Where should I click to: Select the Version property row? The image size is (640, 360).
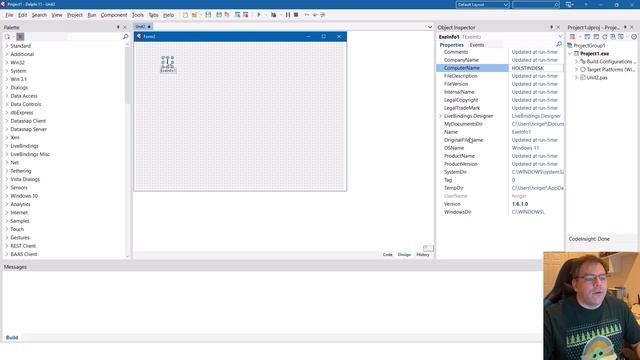pos(500,204)
